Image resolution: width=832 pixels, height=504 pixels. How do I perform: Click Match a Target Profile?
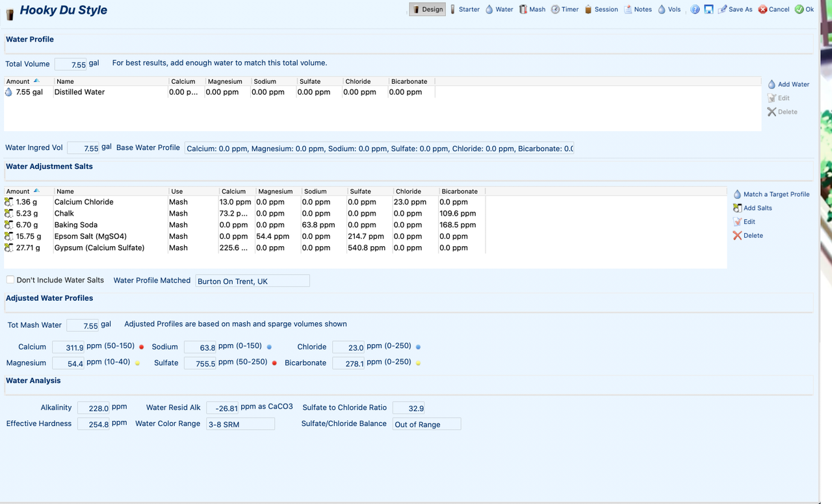click(x=772, y=194)
